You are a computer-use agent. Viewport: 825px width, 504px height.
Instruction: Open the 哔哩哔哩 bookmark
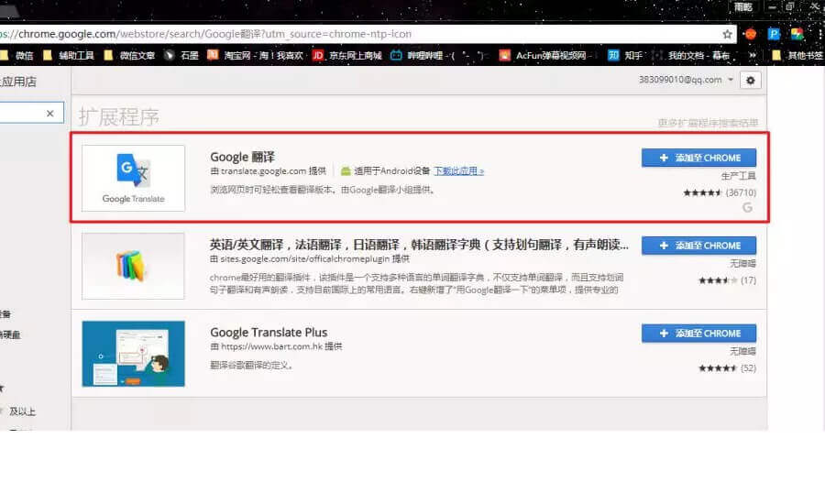[x=440, y=55]
